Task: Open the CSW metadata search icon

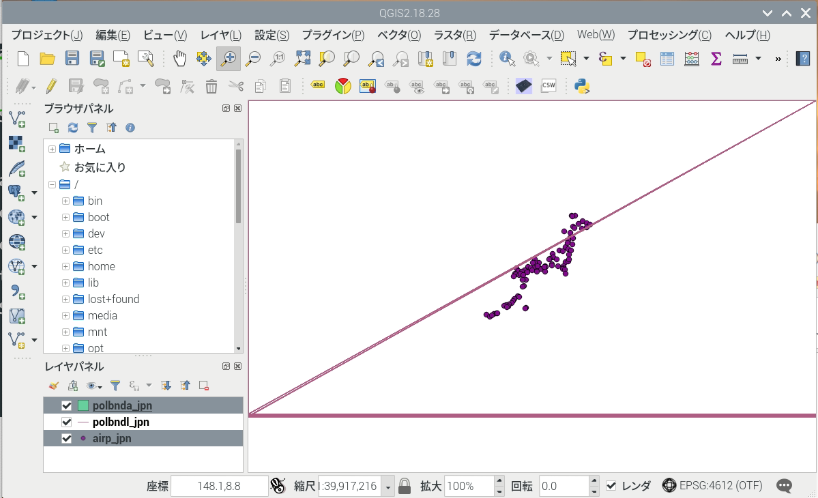Action: 548,86
